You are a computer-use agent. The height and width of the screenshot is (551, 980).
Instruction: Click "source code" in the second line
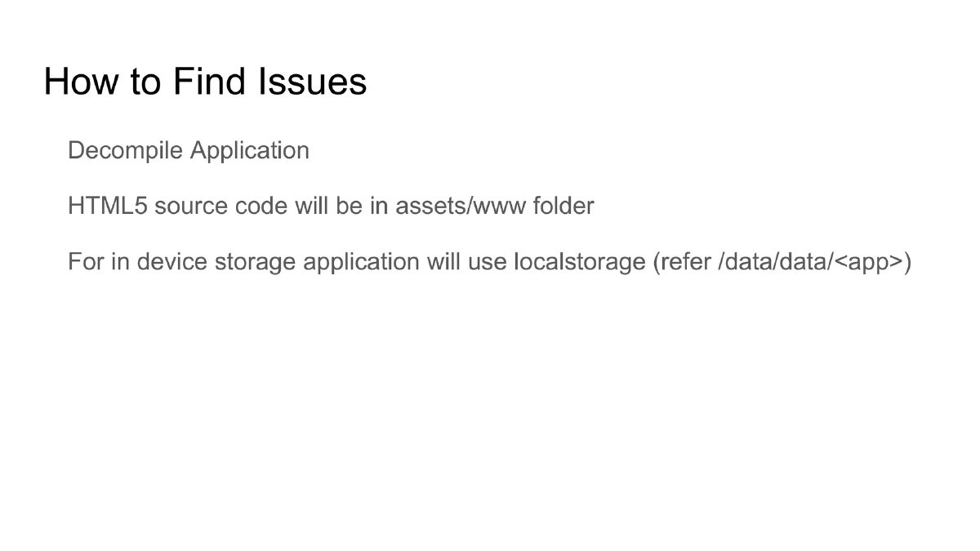(x=220, y=206)
